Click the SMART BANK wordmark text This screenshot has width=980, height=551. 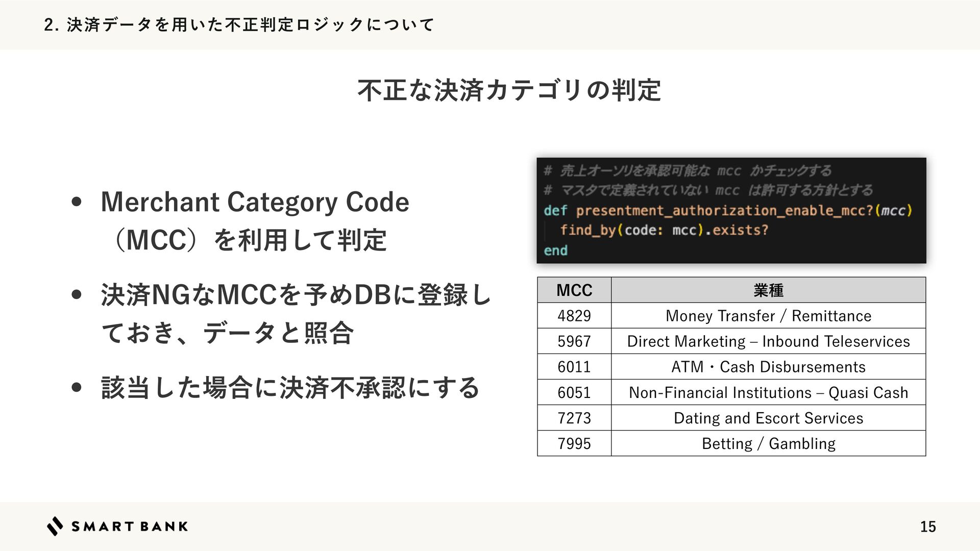coord(130,527)
